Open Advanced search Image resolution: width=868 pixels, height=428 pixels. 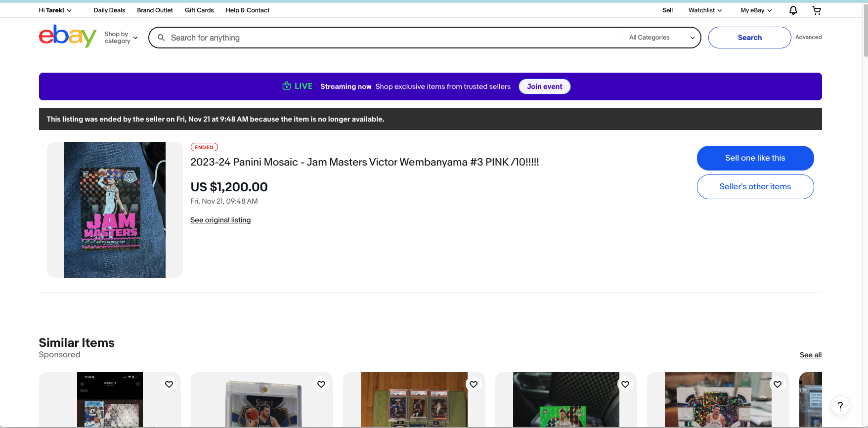pos(808,37)
